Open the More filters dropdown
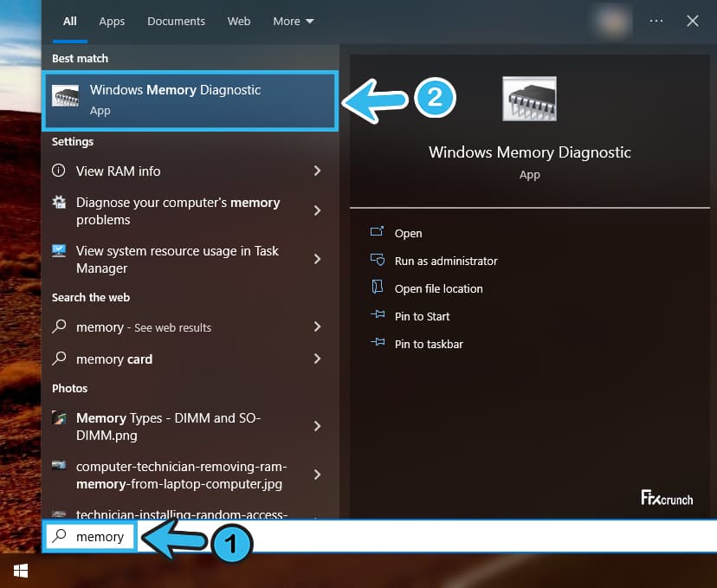This screenshot has width=717, height=588. (x=294, y=22)
